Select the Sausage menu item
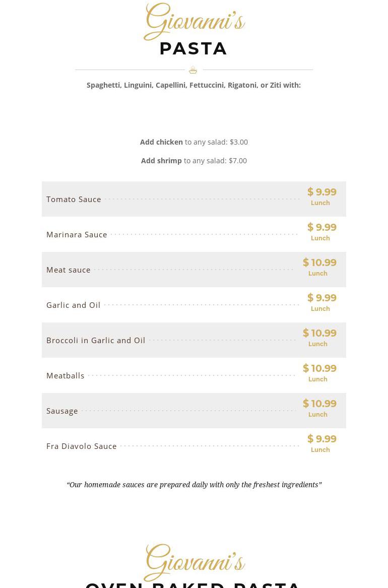 click(62, 411)
